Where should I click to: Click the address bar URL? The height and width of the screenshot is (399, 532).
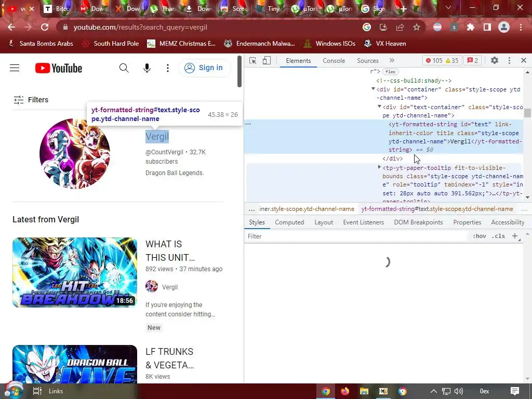(x=140, y=27)
